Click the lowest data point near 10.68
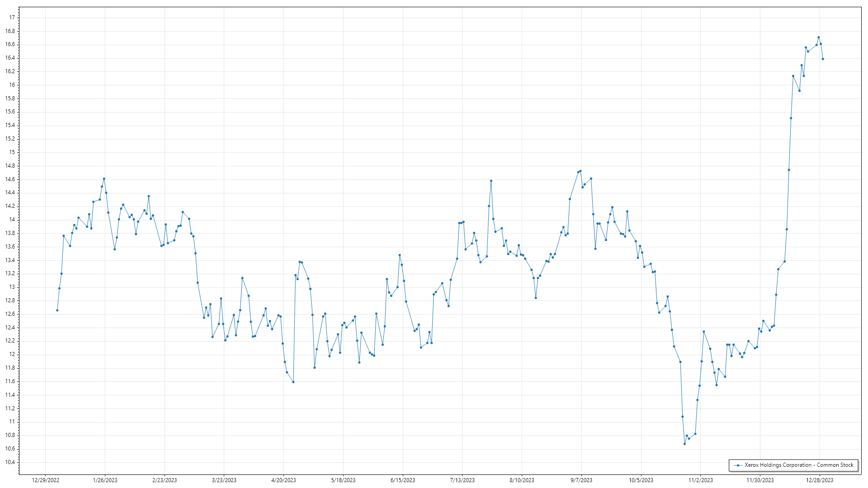 click(x=684, y=444)
